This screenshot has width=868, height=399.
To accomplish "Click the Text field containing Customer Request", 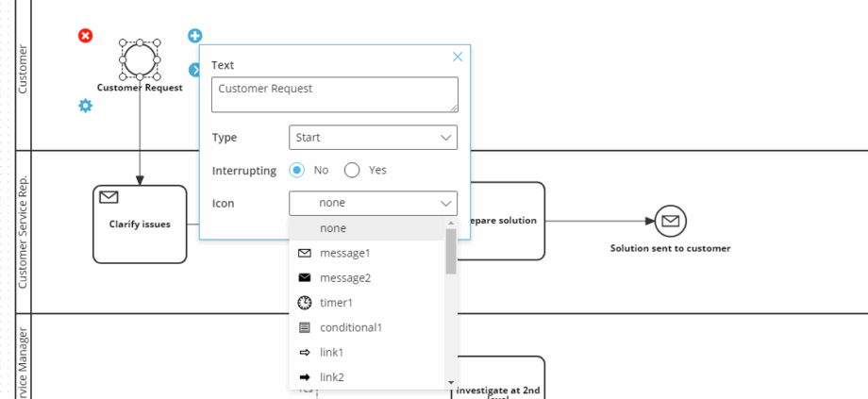I will (334, 94).
